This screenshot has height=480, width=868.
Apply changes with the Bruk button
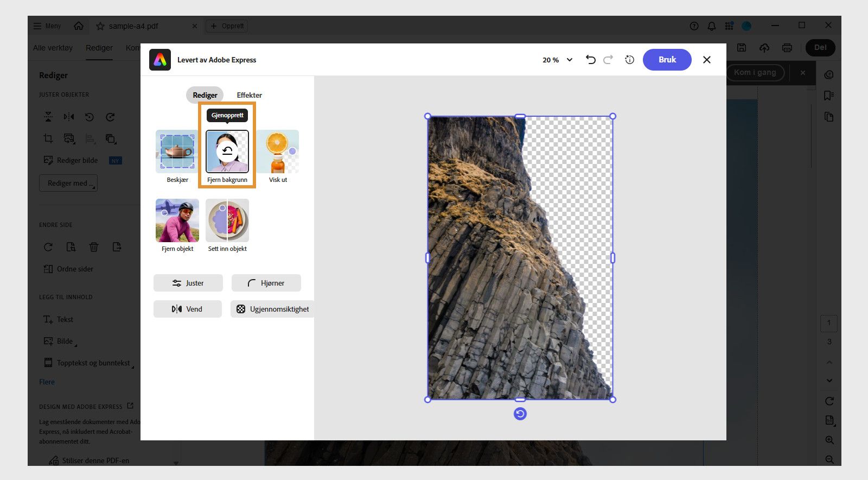pyautogui.click(x=667, y=60)
